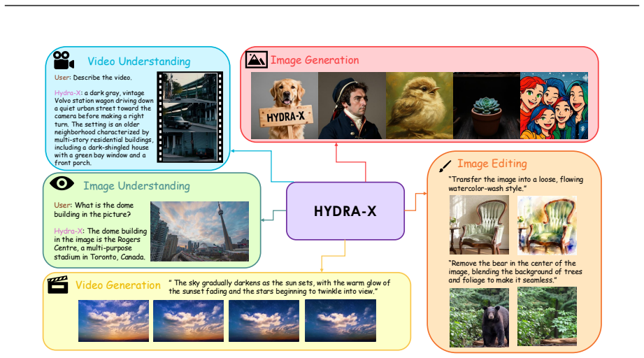Click the Video Understanding heading
Image resolution: width=644 pixels, height=358 pixels.
139,62
